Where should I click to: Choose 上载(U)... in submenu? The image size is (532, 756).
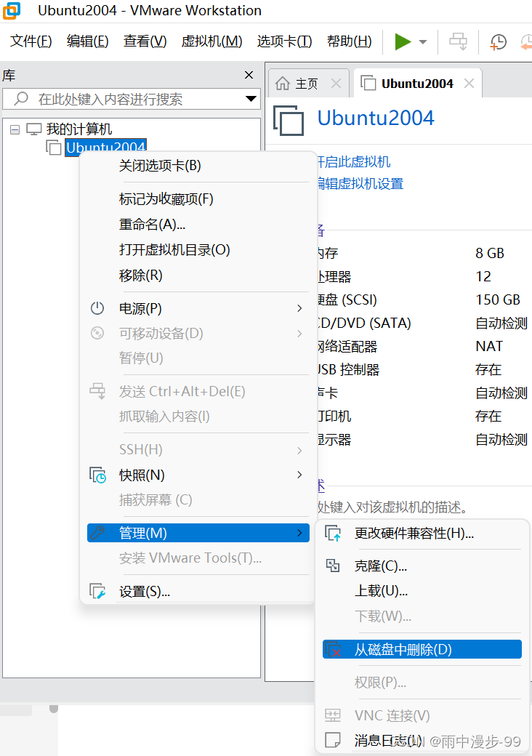(x=422, y=590)
